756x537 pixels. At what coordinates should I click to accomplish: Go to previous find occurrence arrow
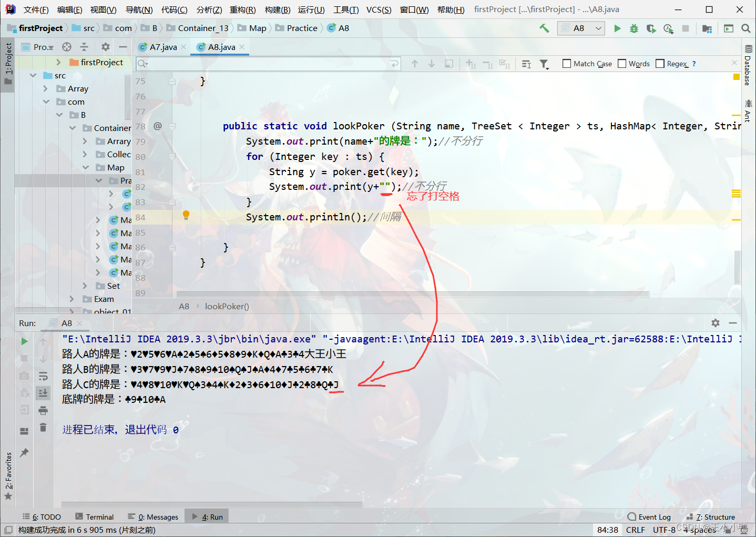(414, 64)
